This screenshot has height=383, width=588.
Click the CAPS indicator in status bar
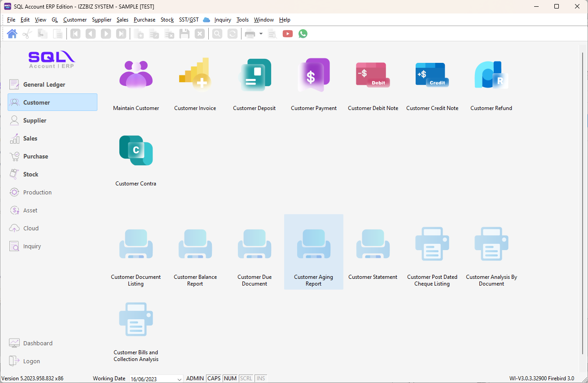214,379
